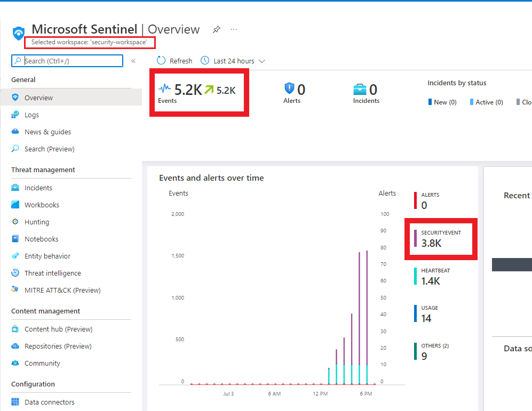The width and height of the screenshot is (532, 411).
Task: Select the Community icon
Action: coord(15,363)
